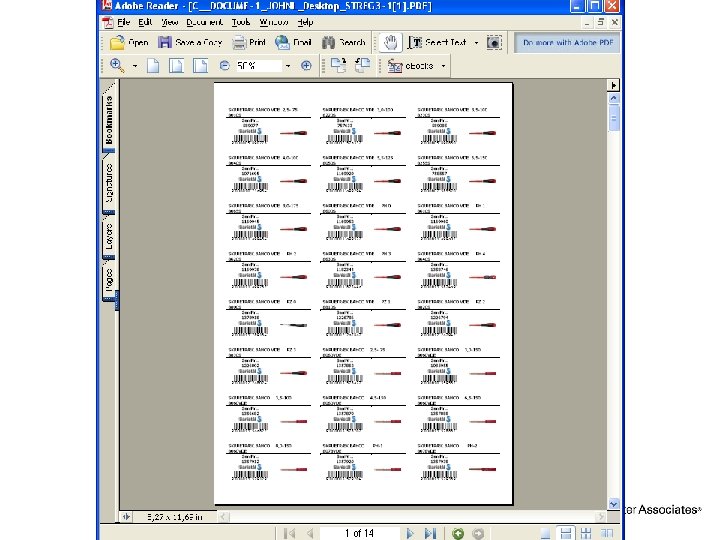Click the zoom percentage field

coord(258,66)
